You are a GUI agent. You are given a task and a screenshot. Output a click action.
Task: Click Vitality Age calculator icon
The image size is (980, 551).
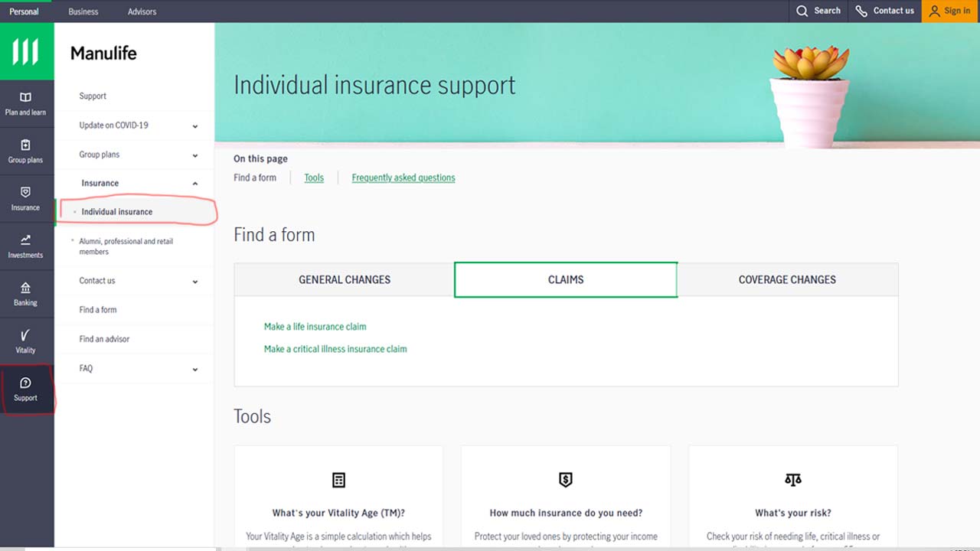pyautogui.click(x=338, y=480)
